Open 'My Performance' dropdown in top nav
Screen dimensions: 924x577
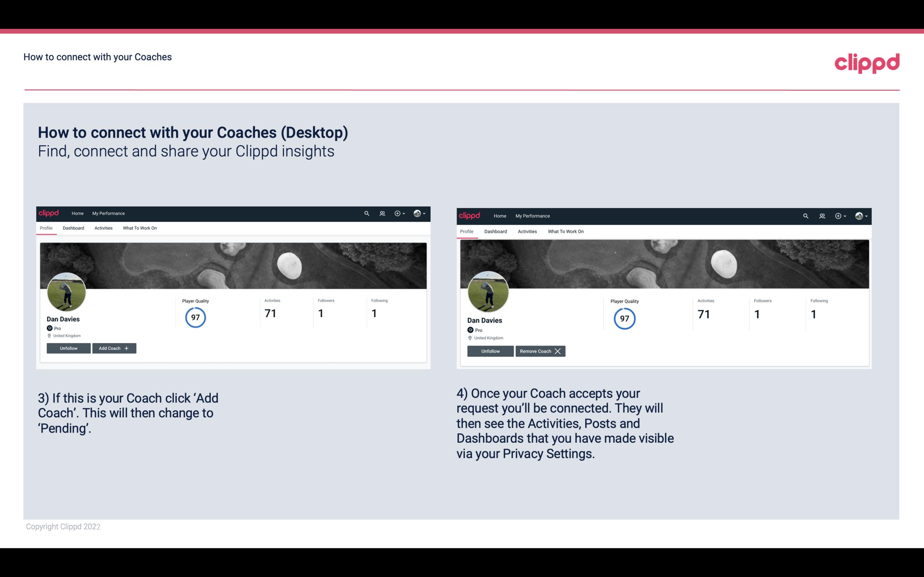(x=108, y=214)
